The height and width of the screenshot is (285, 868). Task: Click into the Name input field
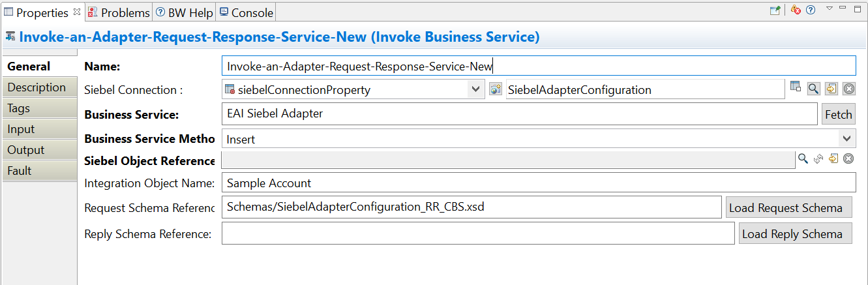tap(539, 66)
